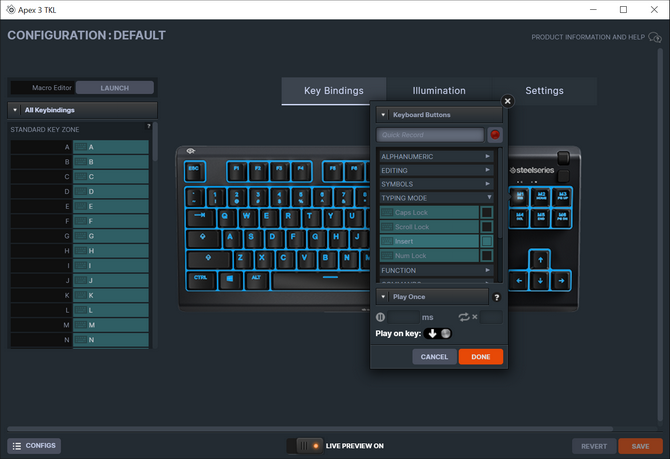Click the W key on keyboard image
The image size is (670, 459).
pyautogui.click(x=247, y=217)
